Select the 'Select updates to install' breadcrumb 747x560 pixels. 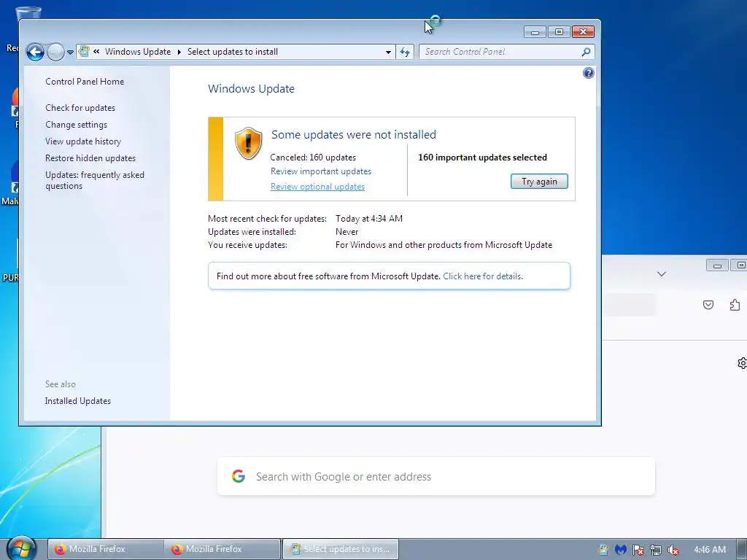[233, 52]
